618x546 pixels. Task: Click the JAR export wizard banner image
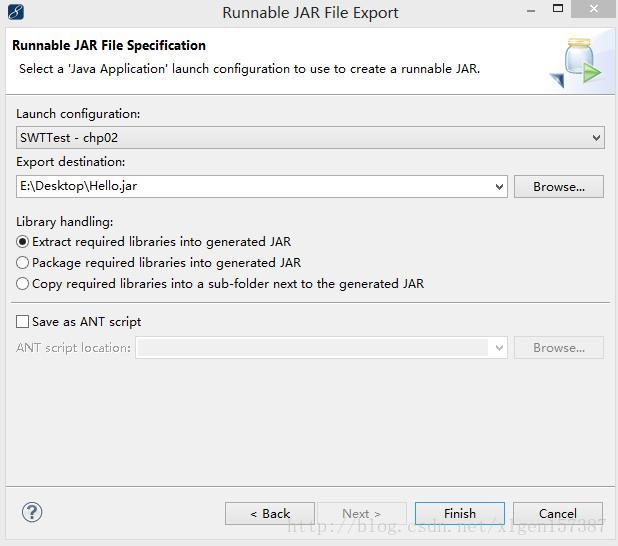point(578,61)
